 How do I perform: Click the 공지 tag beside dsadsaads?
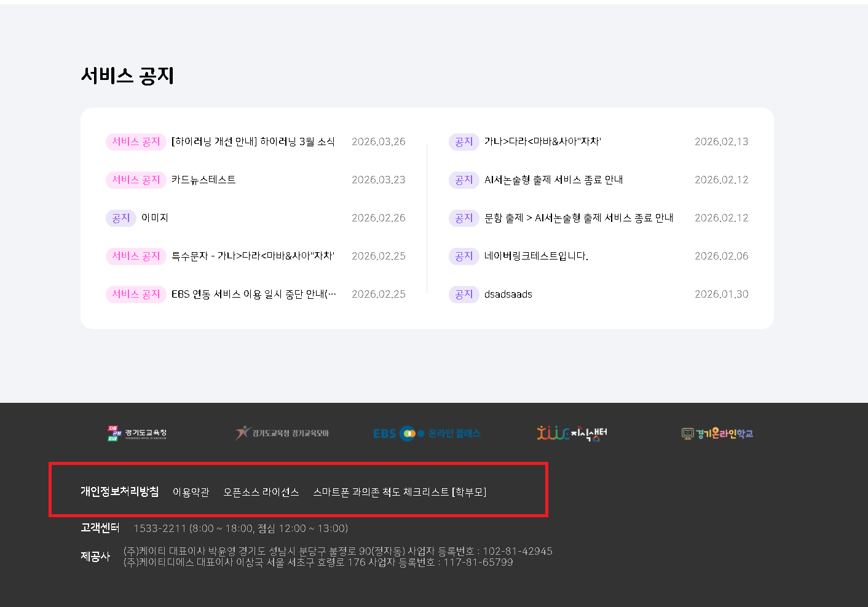(464, 294)
